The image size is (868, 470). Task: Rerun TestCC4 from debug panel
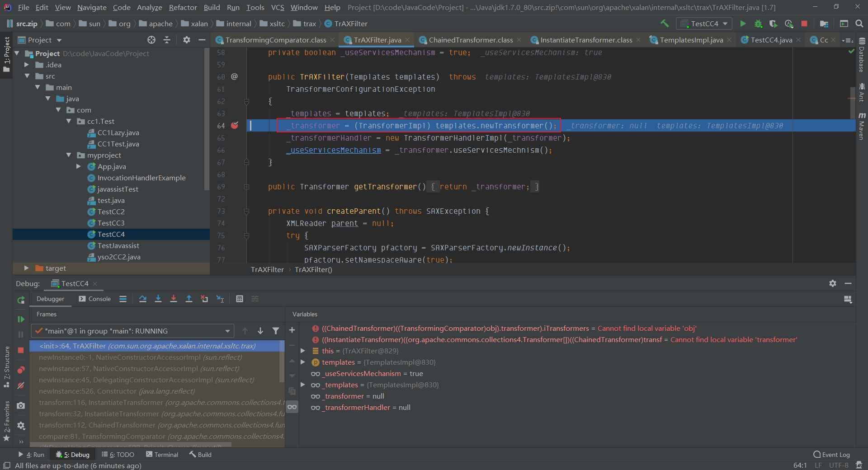click(x=21, y=300)
